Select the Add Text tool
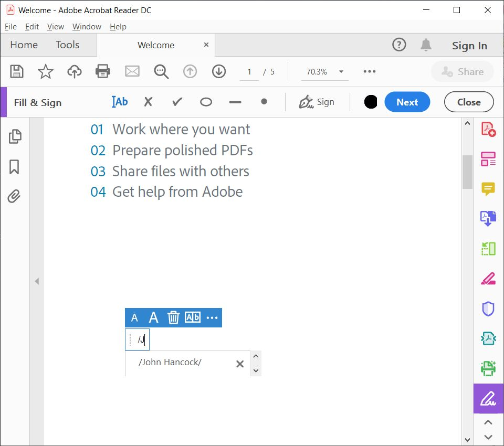 [120, 102]
